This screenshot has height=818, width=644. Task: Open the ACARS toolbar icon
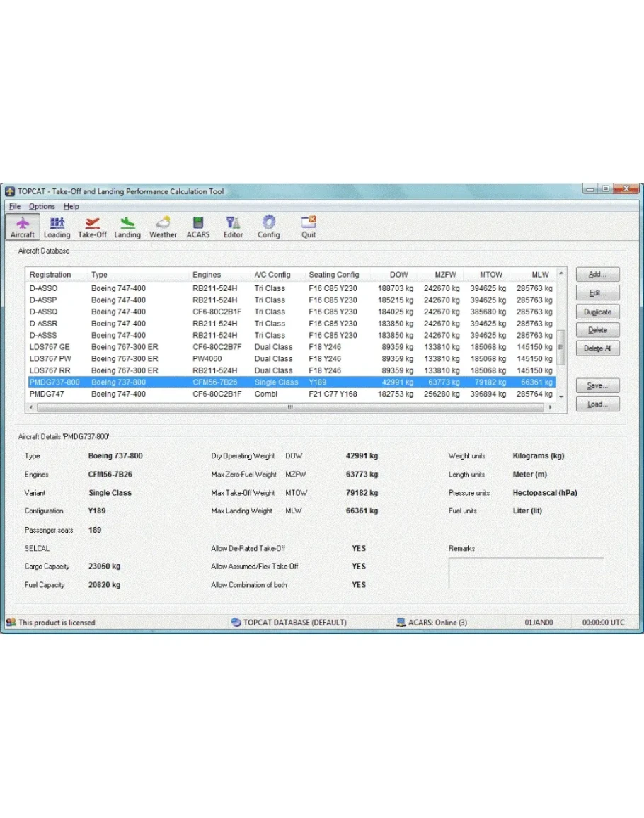(198, 227)
